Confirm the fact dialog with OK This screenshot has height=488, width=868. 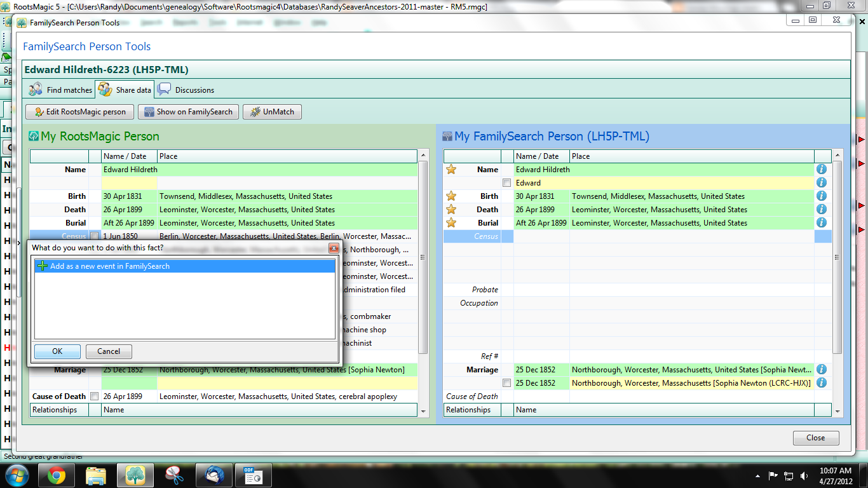click(57, 351)
